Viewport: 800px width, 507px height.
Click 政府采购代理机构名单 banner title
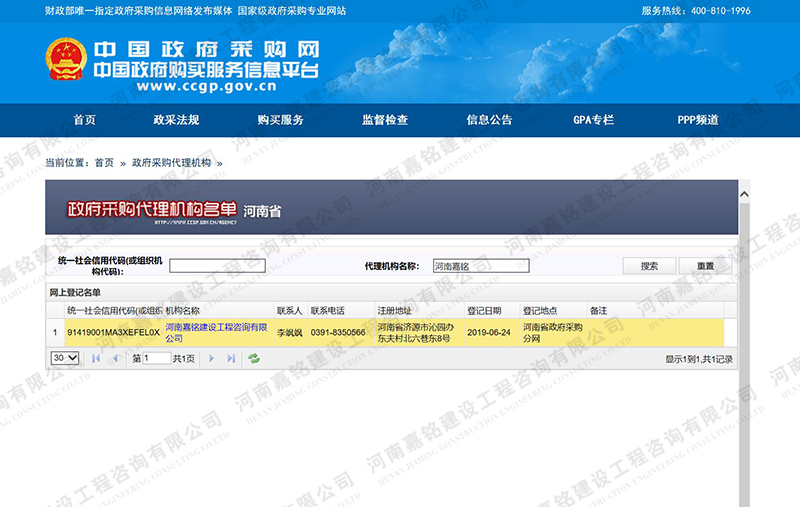pos(152,209)
